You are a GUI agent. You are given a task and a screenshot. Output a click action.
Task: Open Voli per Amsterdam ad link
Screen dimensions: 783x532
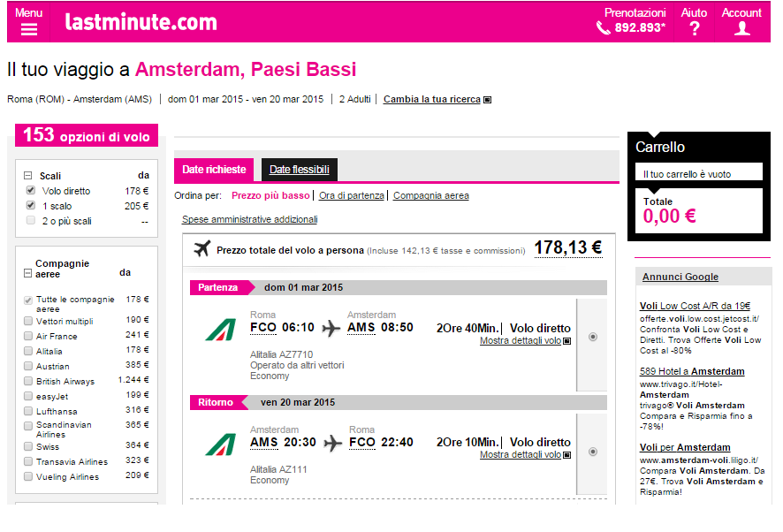685,447
